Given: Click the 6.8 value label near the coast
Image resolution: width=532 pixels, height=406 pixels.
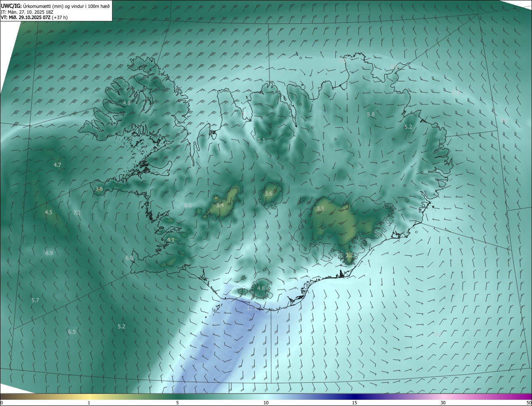Looking at the screenshot, I should pyautogui.click(x=129, y=258).
